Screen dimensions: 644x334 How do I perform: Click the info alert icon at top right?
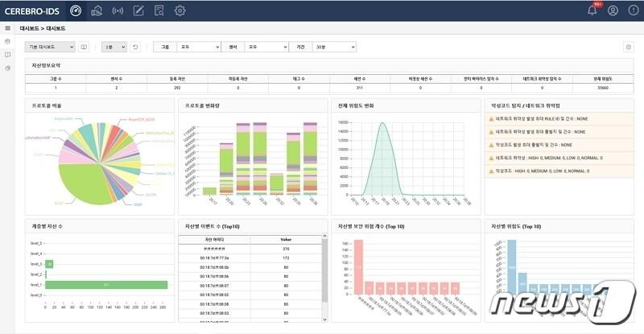point(633,10)
